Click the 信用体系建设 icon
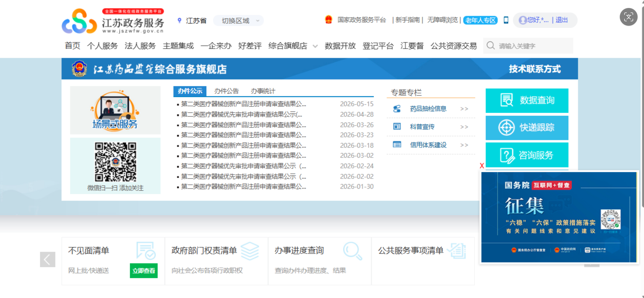This screenshot has height=298, width=644. 397,145
